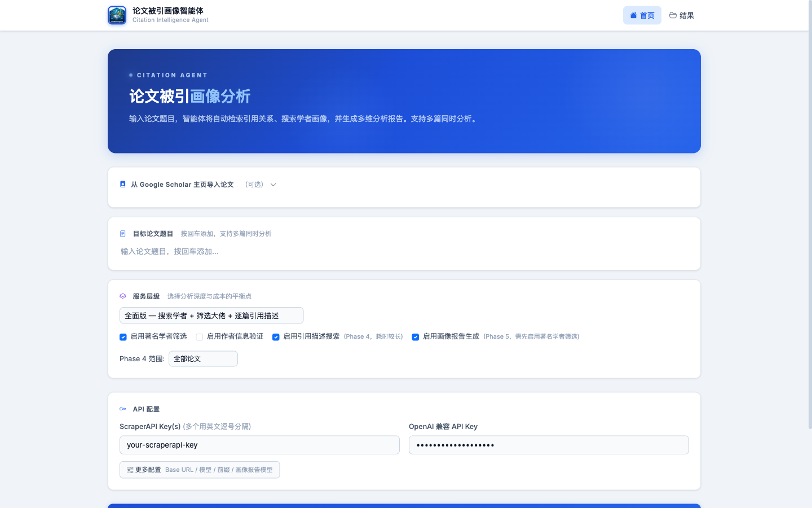Uncheck 启用著名学者筛选
The width and height of the screenshot is (812, 508).
pos(123,337)
